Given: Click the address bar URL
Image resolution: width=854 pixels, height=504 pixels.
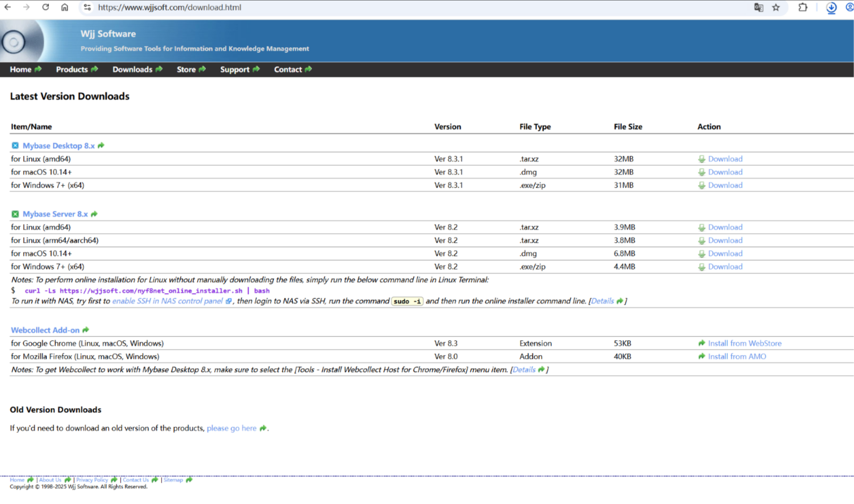Looking at the screenshot, I should click(x=170, y=7).
